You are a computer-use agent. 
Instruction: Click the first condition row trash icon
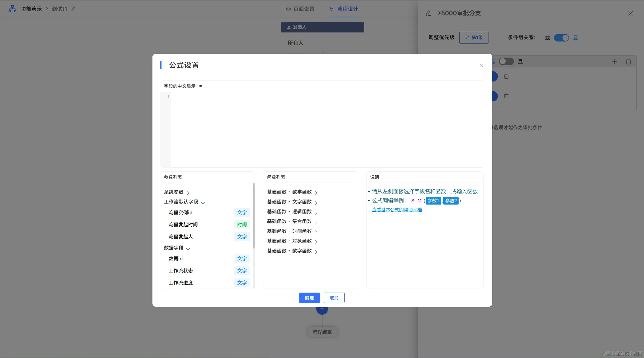(506, 76)
